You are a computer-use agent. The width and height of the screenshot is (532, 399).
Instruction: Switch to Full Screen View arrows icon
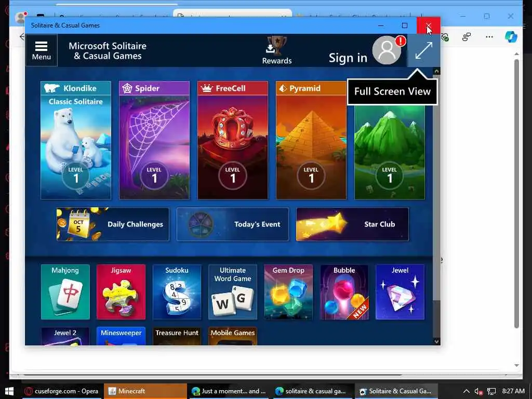(424, 50)
